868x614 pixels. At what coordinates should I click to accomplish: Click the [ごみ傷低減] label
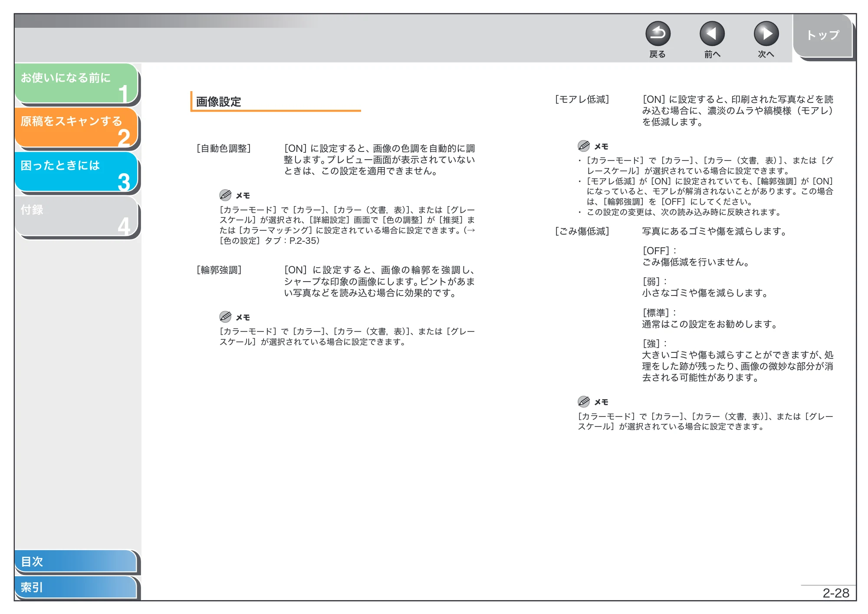pos(582,231)
